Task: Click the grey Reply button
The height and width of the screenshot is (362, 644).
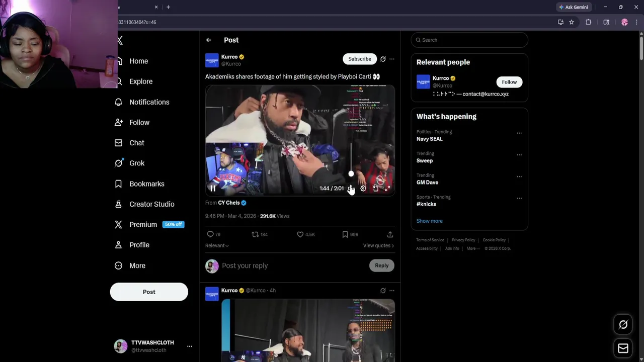Action: [382, 265]
